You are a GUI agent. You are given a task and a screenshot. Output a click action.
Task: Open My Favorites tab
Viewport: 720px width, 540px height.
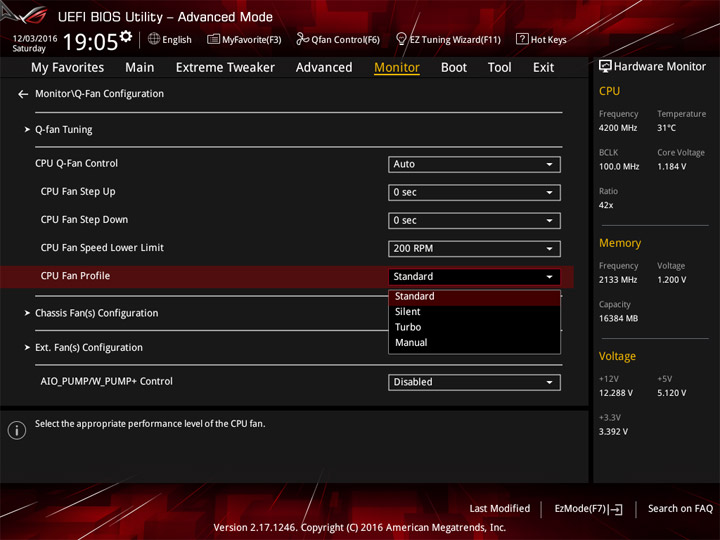tap(68, 68)
